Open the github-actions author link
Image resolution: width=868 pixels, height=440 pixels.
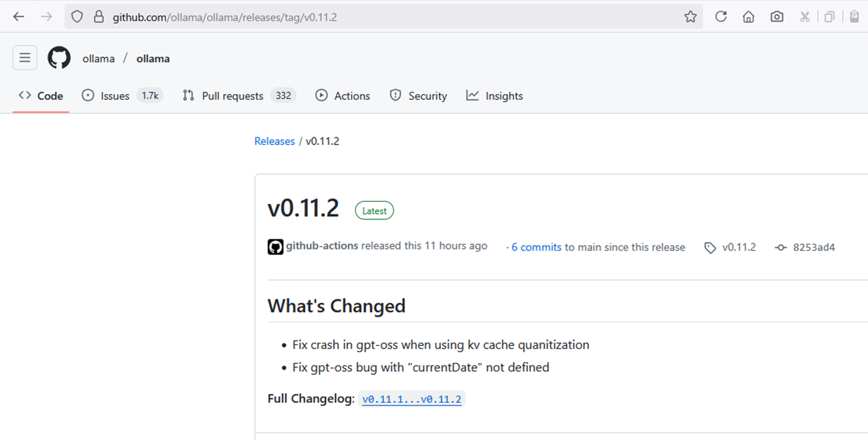pyautogui.click(x=322, y=246)
